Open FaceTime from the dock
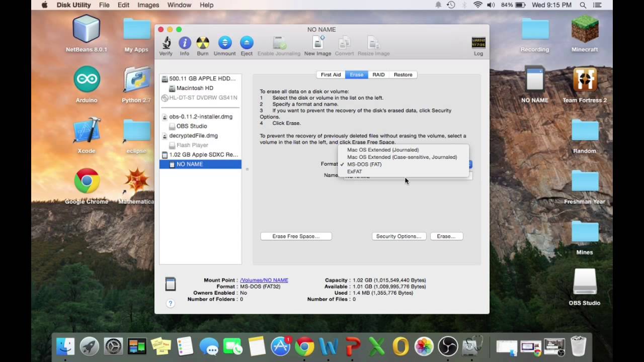 click(x=232, y=346)
